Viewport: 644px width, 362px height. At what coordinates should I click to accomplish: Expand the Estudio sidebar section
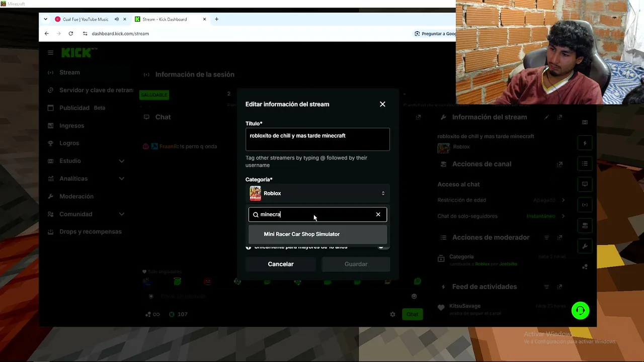click(87, 161)
